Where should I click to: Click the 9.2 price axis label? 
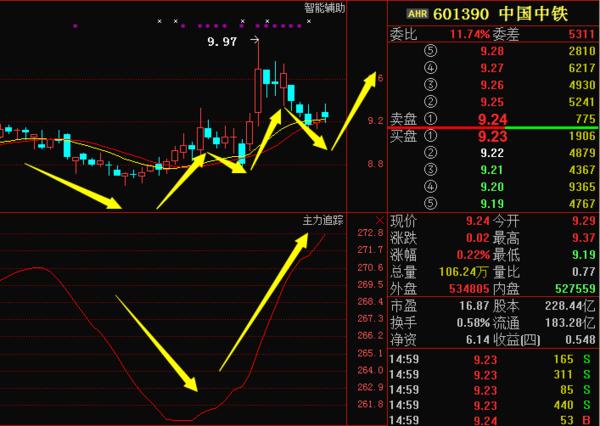click(x=375, y=121)
